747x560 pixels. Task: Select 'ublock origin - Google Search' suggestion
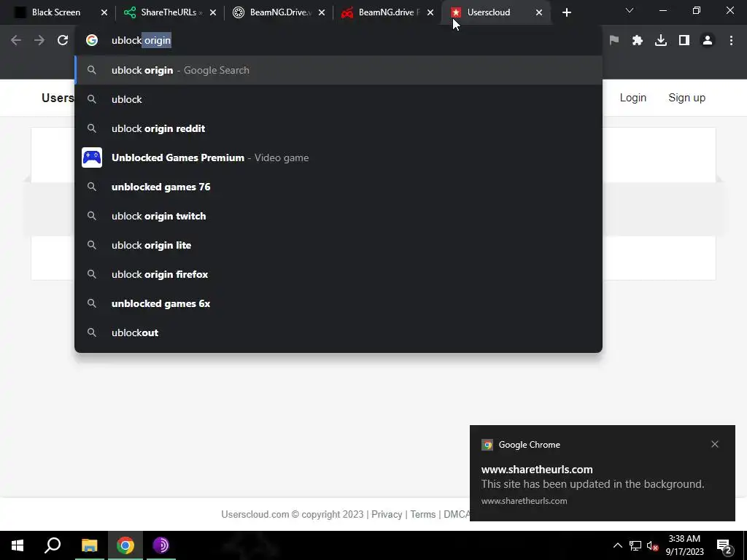[x=338, y=70]
